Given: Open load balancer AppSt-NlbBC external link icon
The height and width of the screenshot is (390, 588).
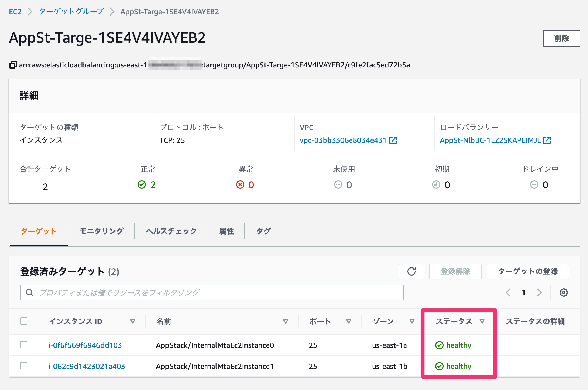Looking at the screenshot, I should click(x=547, y=140).
